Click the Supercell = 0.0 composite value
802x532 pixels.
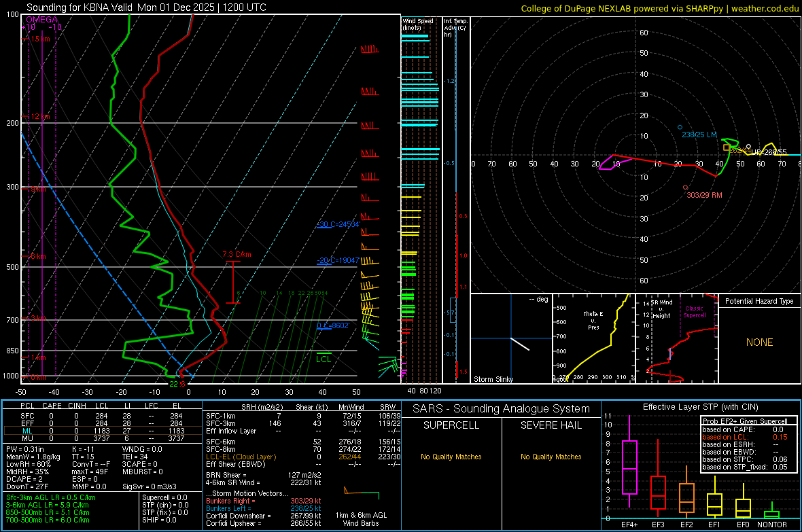tap(164, 497)
